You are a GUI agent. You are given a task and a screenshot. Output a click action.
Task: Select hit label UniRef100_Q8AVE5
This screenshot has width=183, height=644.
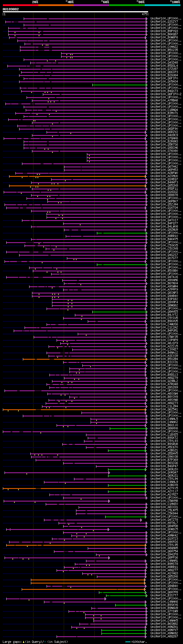pos(164,312)
